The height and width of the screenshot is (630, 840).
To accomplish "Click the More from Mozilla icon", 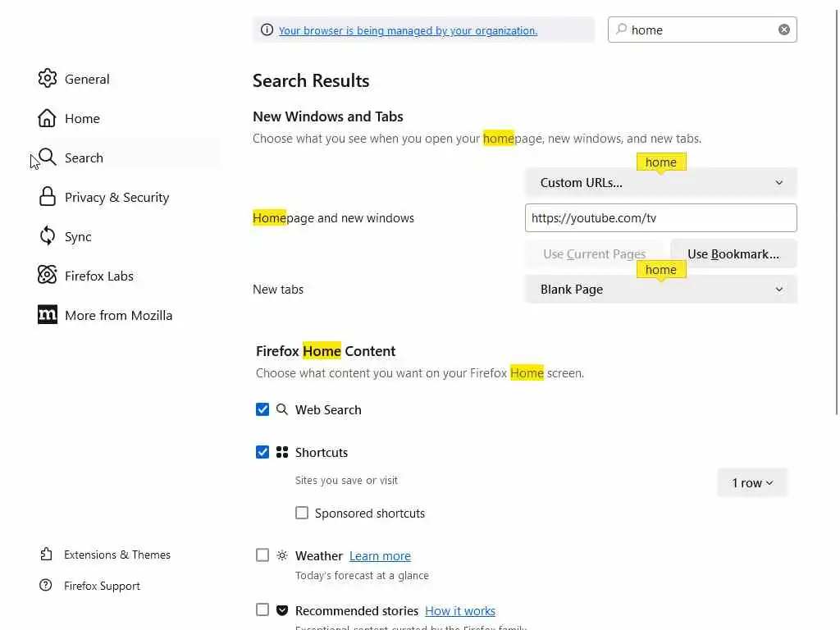I will click(x=48, y=315).
